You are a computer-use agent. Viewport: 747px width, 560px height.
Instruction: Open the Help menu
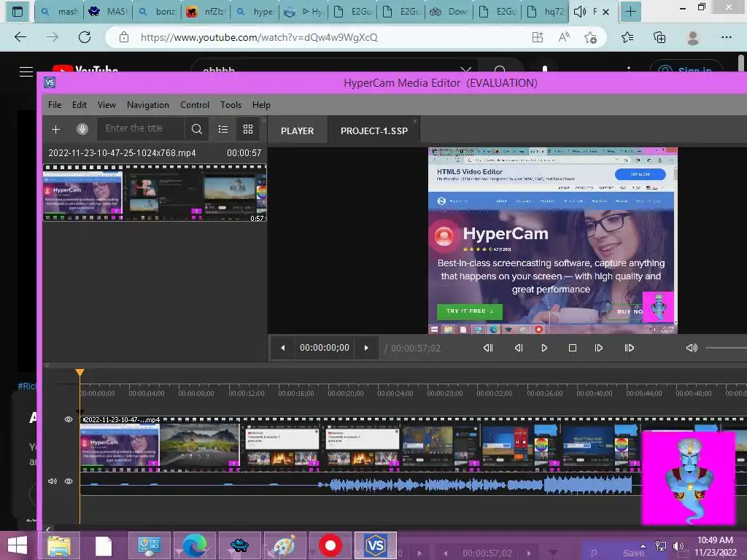(261, 105)
